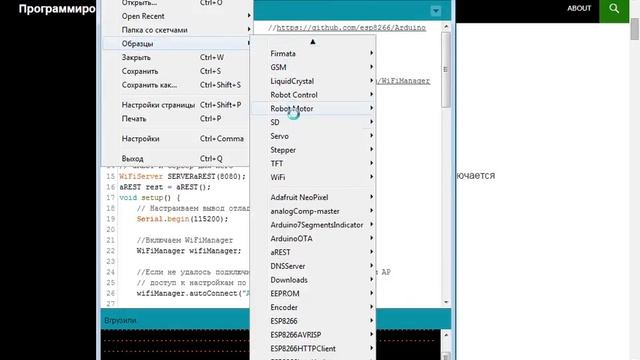The width and height of the screenshot is (640, 360).
Task: Open Настройки preferences entry
Action: [x=176, y=139]
